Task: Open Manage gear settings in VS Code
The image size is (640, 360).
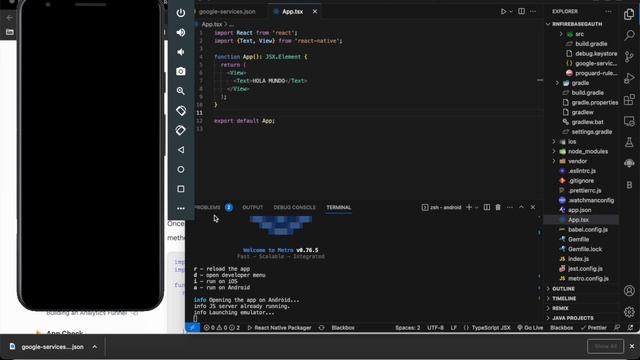Action: coord(629,312)
